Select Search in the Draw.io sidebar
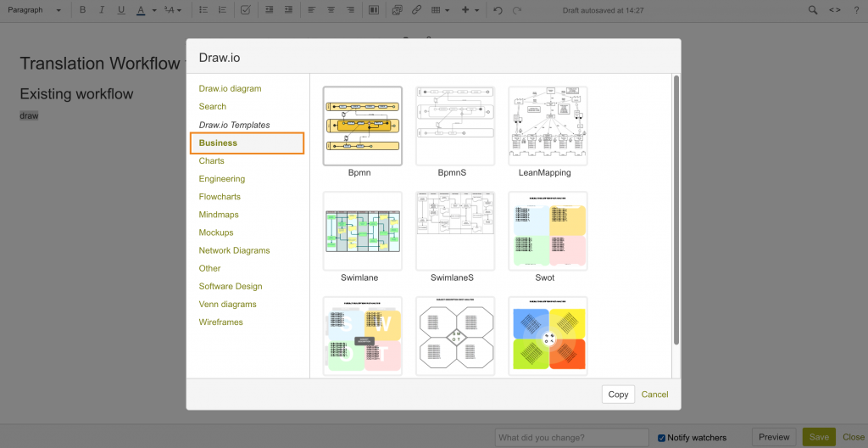Image resolution: width=868 pixels, height=448 pixels. [213, 106]
